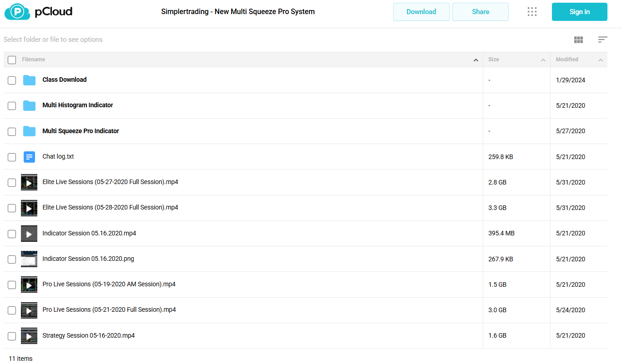The width and height of the screenshot is (622, 364).
Task: Open the Multi Squeeze Pro Indicator folder name
Action: pyautogui.click(x=81, y=131)
